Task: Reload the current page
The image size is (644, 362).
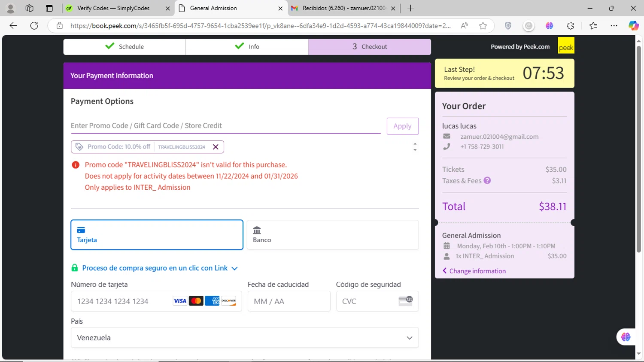Action: coord(34,26)
